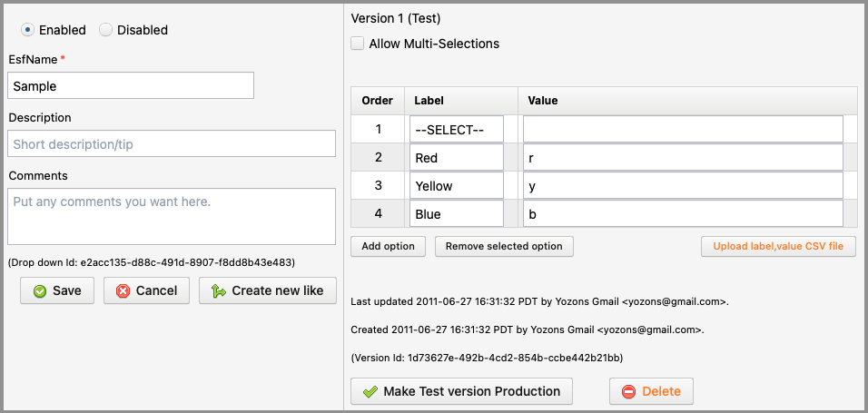
Task: Click the Create new like branch icon
Action: [218, 291]
